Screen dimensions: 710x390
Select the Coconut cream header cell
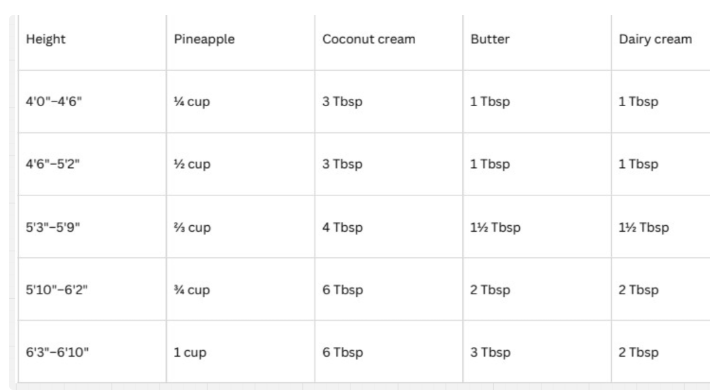389,43
